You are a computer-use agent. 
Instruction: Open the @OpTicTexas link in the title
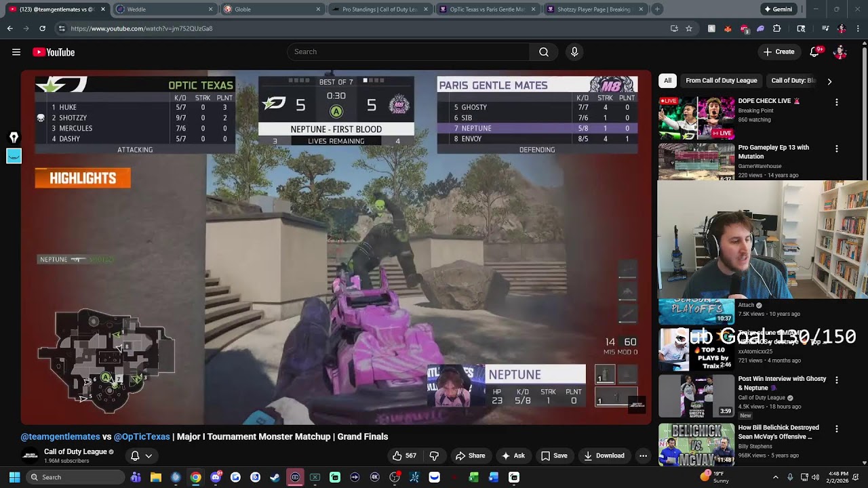coord(142,437)
